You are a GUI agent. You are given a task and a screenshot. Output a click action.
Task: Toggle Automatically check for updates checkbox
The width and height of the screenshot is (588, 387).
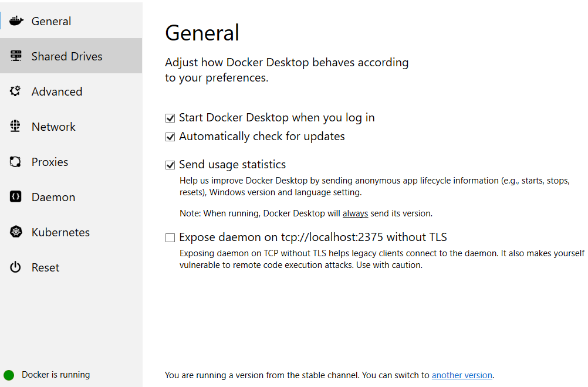[170, 137]
